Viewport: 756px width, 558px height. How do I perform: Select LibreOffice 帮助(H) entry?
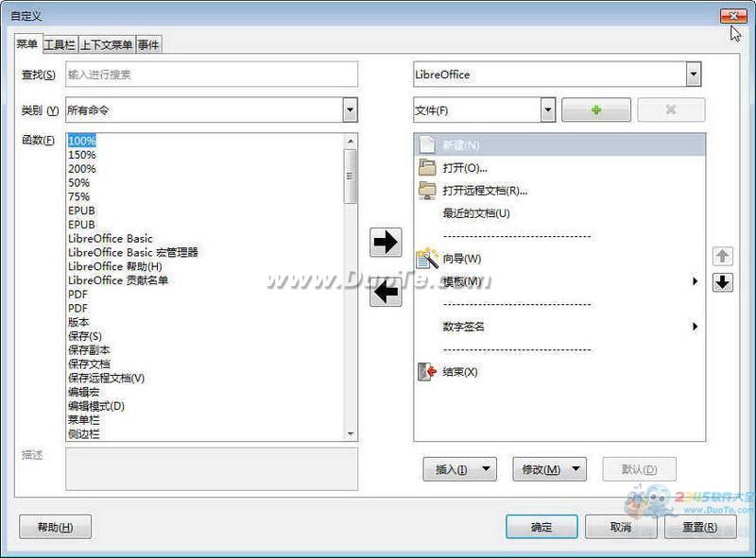pos(114,266)
